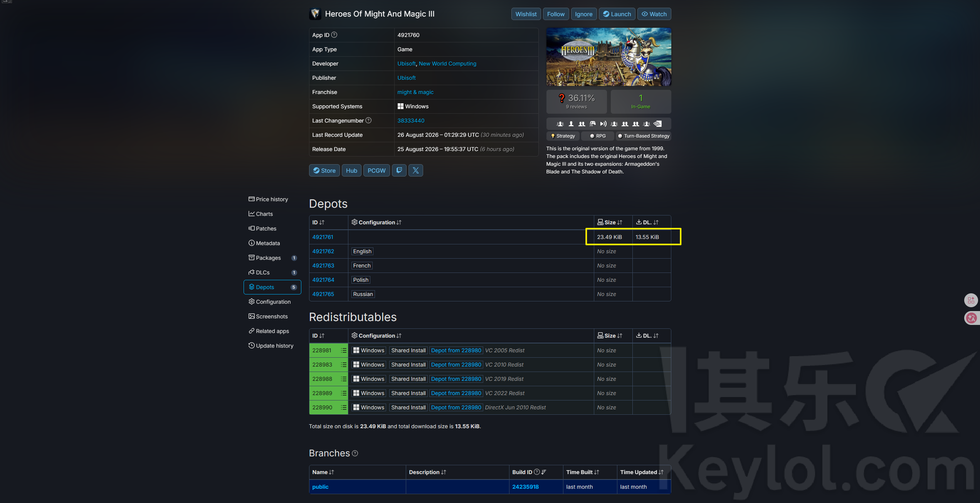Open depot 4921761 link
The width and height of the screenshot is (980, 503).
click(x=323, y=237)
